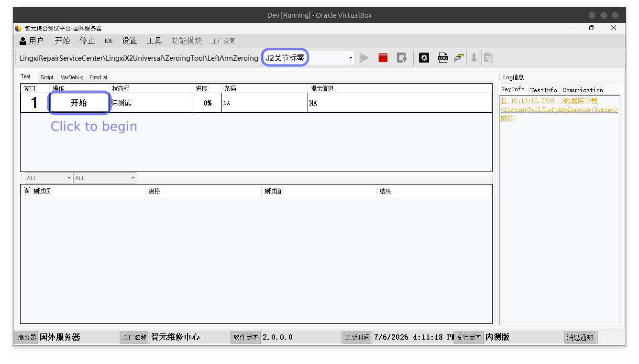Open the IDE menu

click(109, 41)
